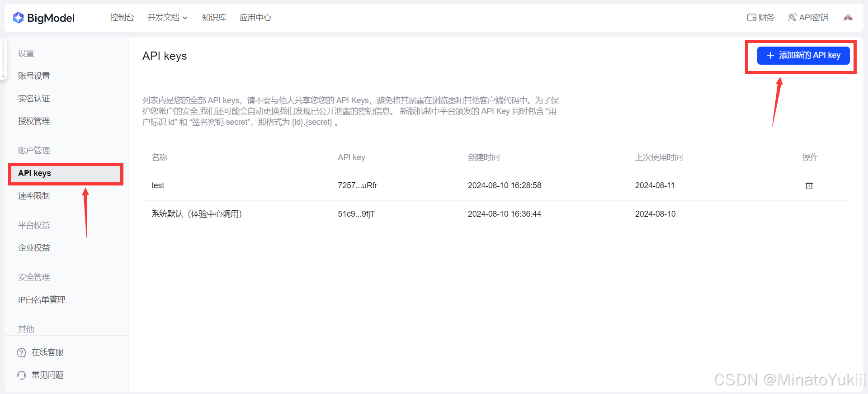Image resolution: width=868 pixels, height=394 pixels.
Task: Click the 操作 column header
Action: tap(810, 157)
